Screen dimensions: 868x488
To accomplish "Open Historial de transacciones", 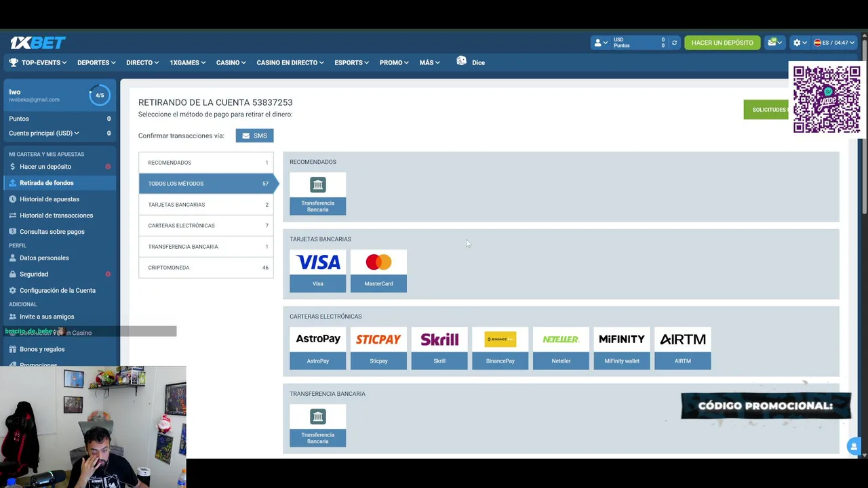I will pos(60,216).
